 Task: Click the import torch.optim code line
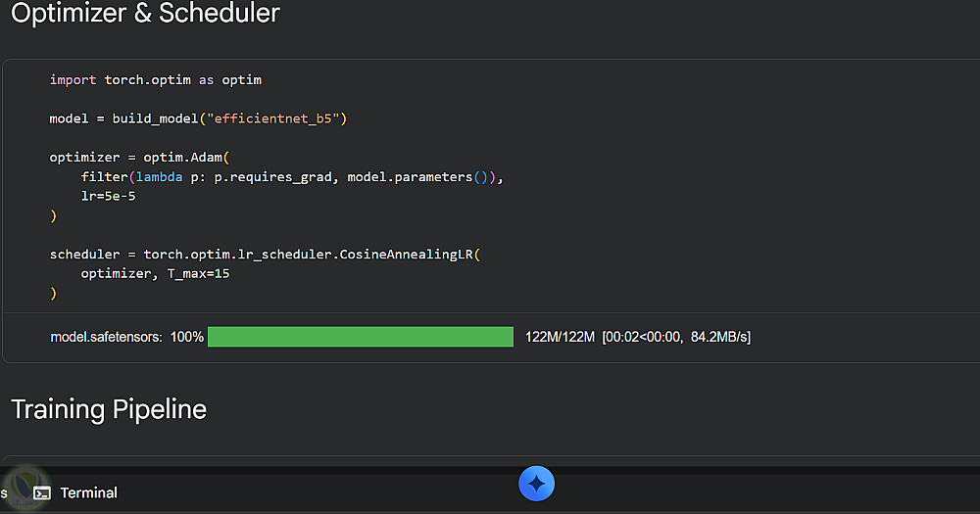tap(156, 80)
